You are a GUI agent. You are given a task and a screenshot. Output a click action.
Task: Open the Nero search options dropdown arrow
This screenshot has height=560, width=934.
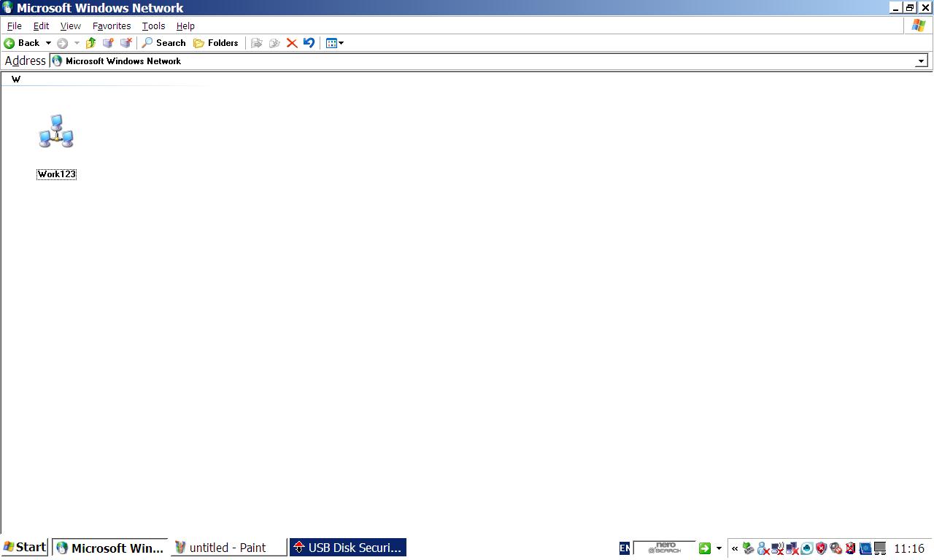pyautogui.click(x=719, y=548)
